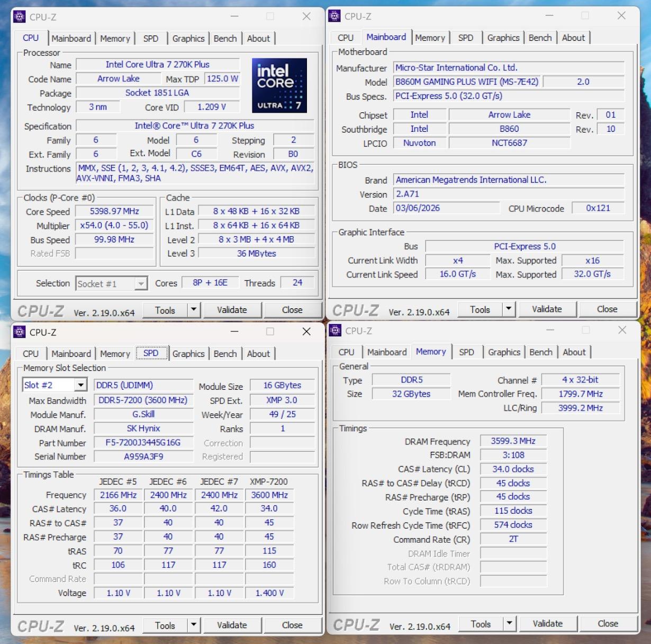Switch to the Bench tab in the Memory window
Image resolution: width=651 pixels, height=644 pixels.
pos(541,352)
